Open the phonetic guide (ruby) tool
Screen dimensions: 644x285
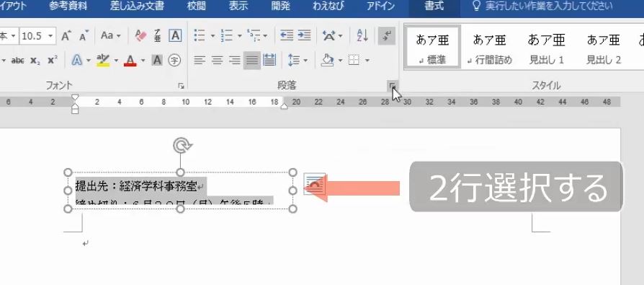click(x=158, y=36)
